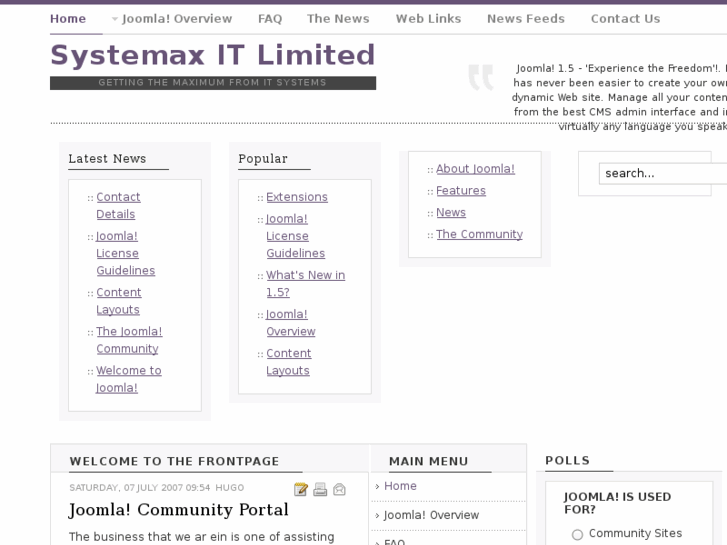
Task: Open Welcome to Joomla! link
Action: pos(128,379)
